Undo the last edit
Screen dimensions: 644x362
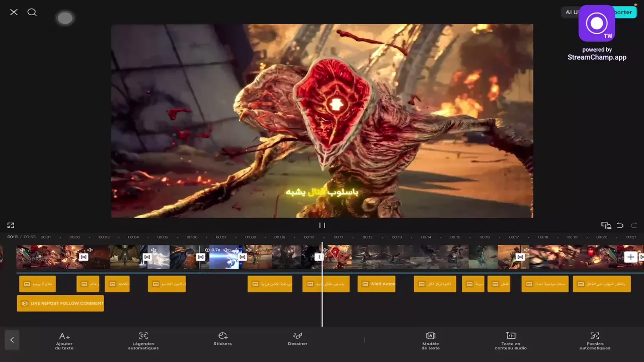[620, 225]
